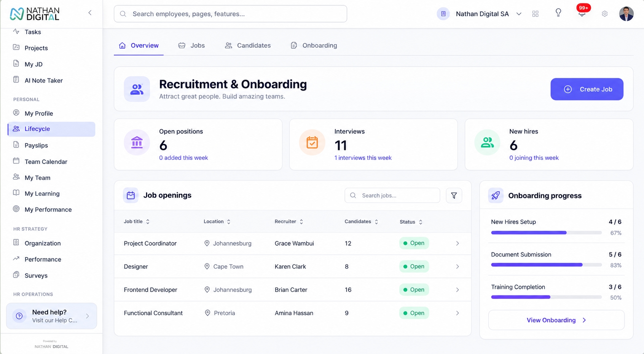Open the Designer row chevron
This screenshot has height=354, width=644.
point(457,266)
